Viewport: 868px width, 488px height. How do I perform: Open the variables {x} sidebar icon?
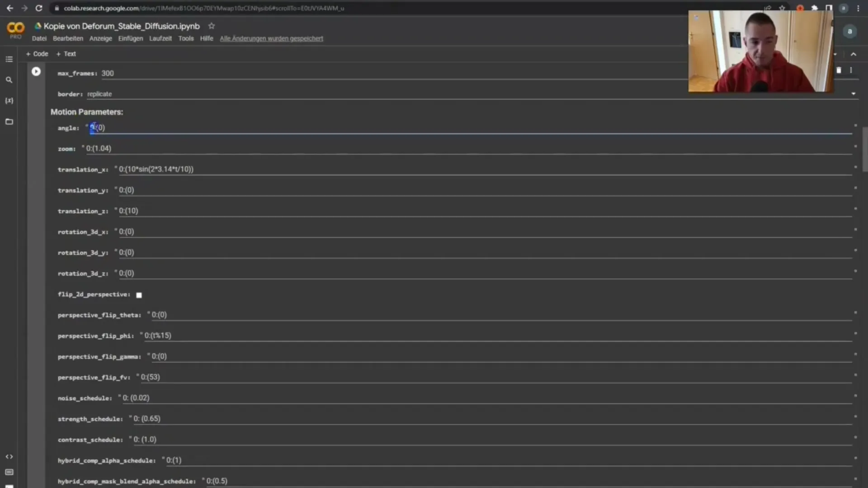(x=9, y=100)
